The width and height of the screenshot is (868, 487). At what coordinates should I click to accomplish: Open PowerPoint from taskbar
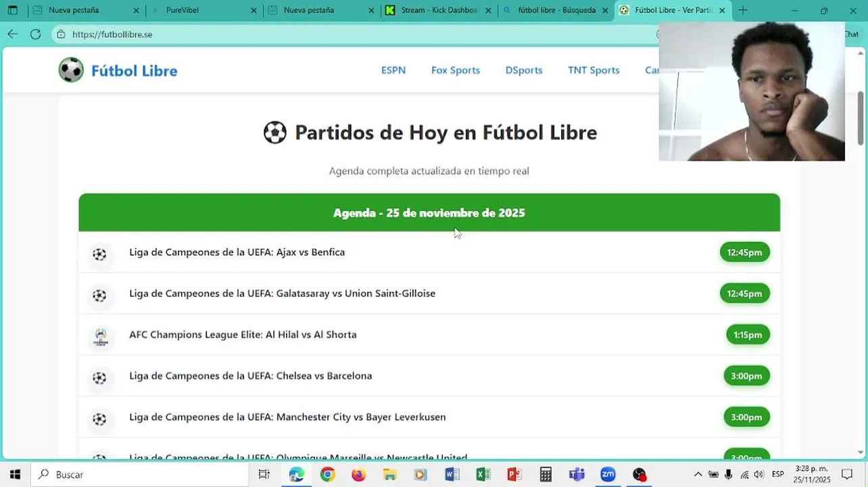(x=514, y=474)
